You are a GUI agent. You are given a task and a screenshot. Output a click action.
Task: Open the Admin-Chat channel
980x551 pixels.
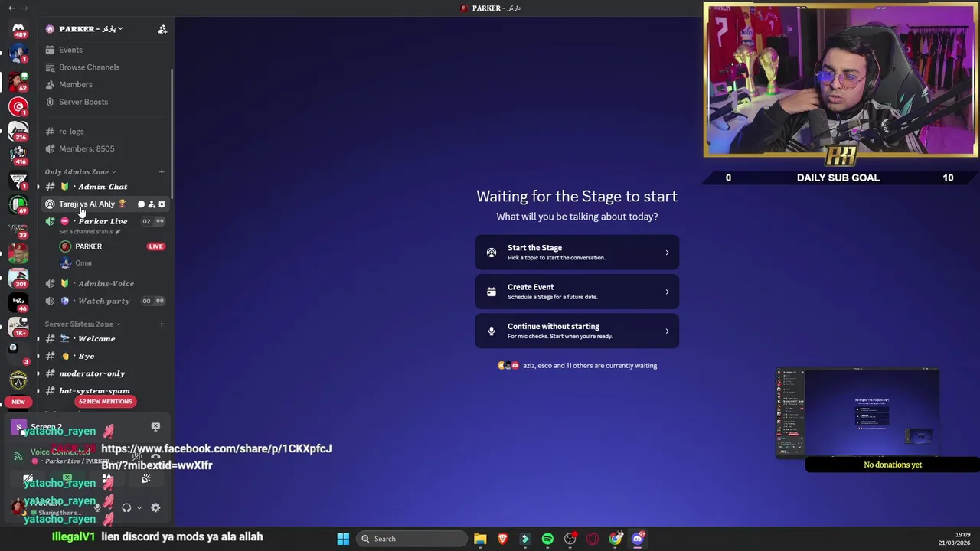point(102,187)
